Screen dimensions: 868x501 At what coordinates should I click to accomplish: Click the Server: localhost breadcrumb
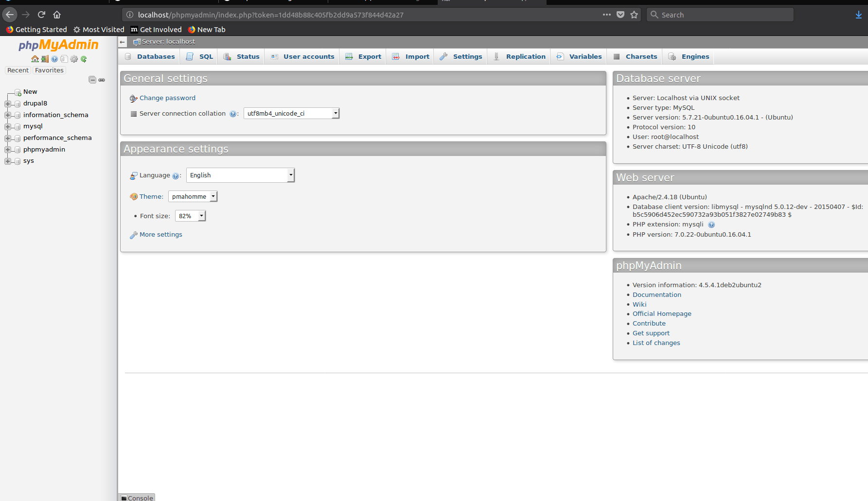pos(168,42)
